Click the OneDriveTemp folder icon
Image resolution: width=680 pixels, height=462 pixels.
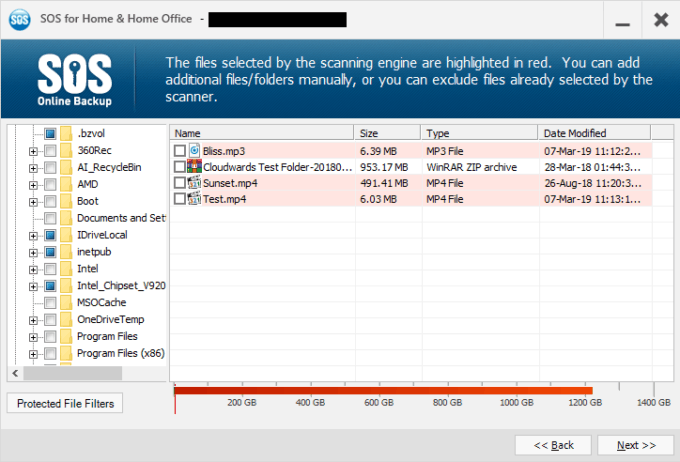(x=66, y=319)
